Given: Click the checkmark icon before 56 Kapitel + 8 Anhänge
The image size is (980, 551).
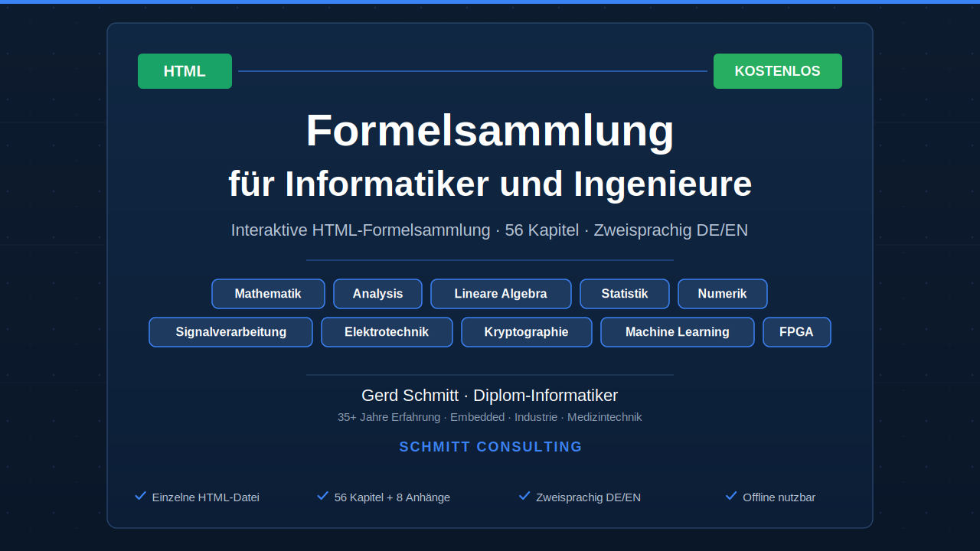Looking at the screenshot, I should pyautogui.click(x=322, y=496).
